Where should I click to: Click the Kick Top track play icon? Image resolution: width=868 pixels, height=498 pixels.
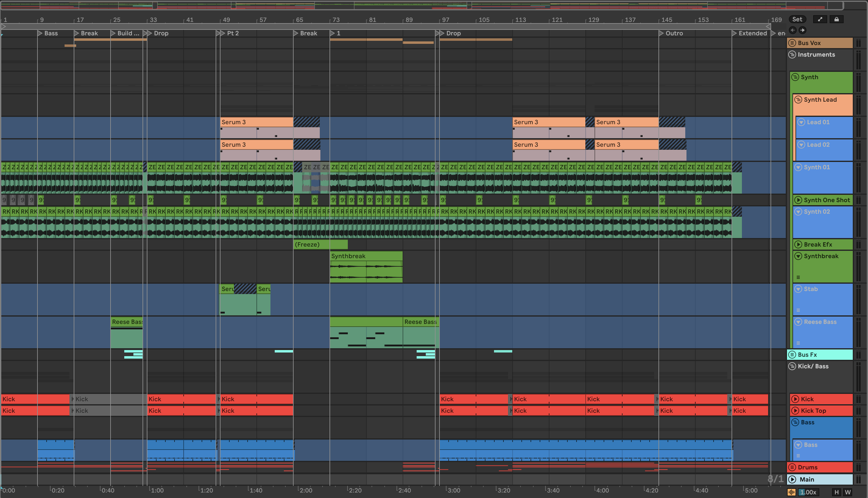tap(795, 410)
